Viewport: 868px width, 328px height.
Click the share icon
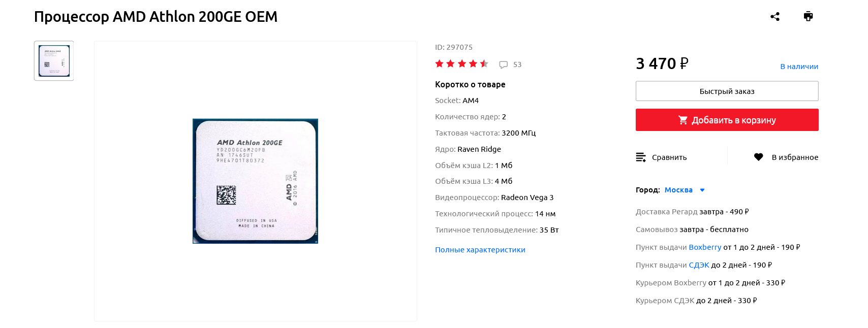[x=774, y=17]
